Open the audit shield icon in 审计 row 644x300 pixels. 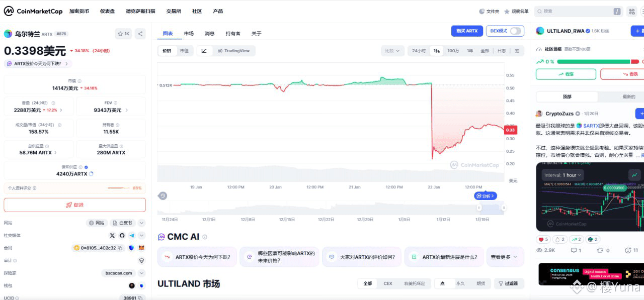(141, 260)
